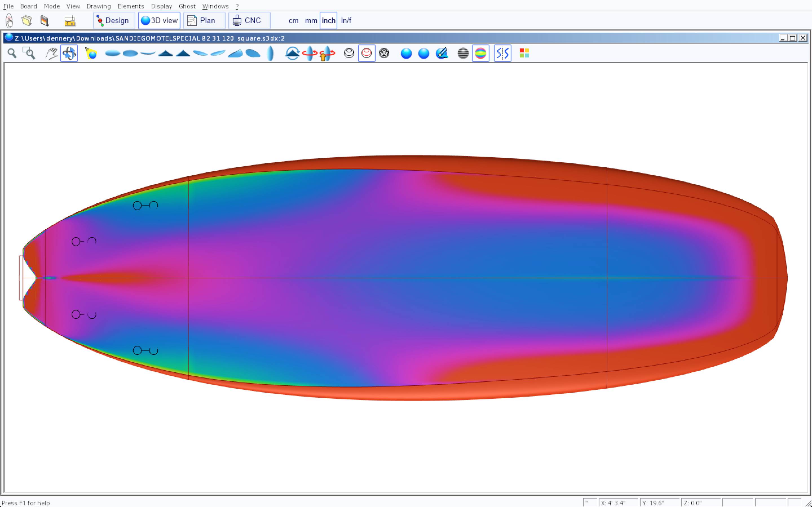Click the open folder file icon
Screen dimensions: 812x507
tap(27, 21)
